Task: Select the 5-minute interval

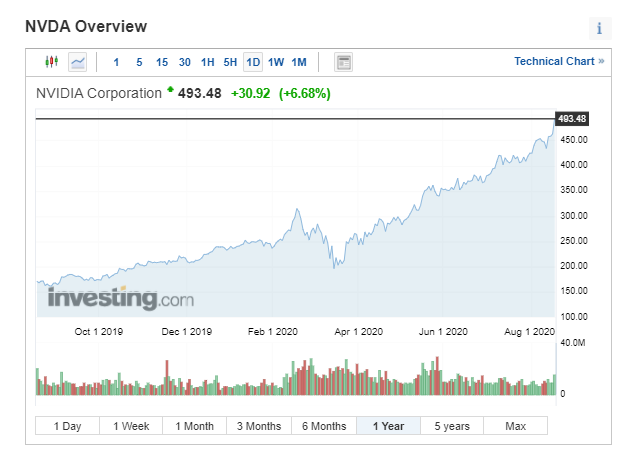Action: (x=139, y=62)
